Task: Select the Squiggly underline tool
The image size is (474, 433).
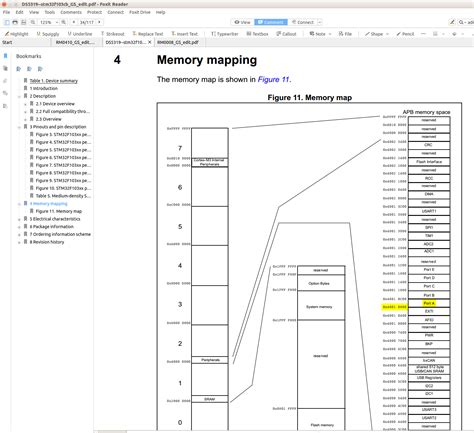Action: (48, 34)
